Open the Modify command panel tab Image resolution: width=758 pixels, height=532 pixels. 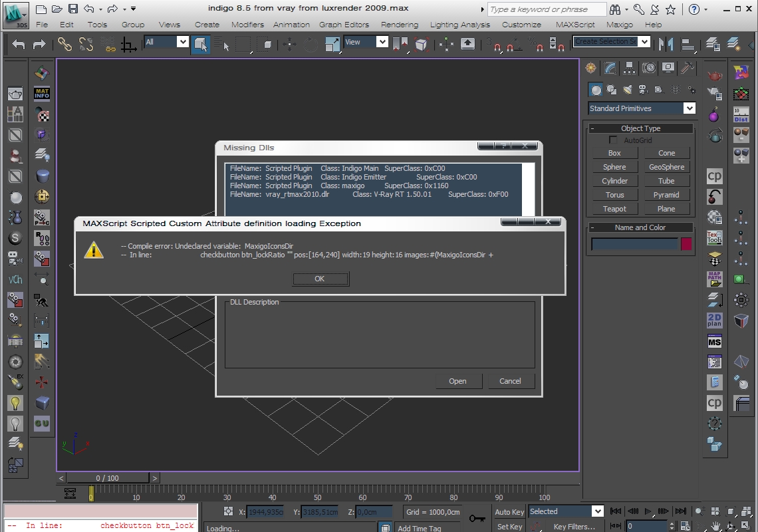click(610, 68)
